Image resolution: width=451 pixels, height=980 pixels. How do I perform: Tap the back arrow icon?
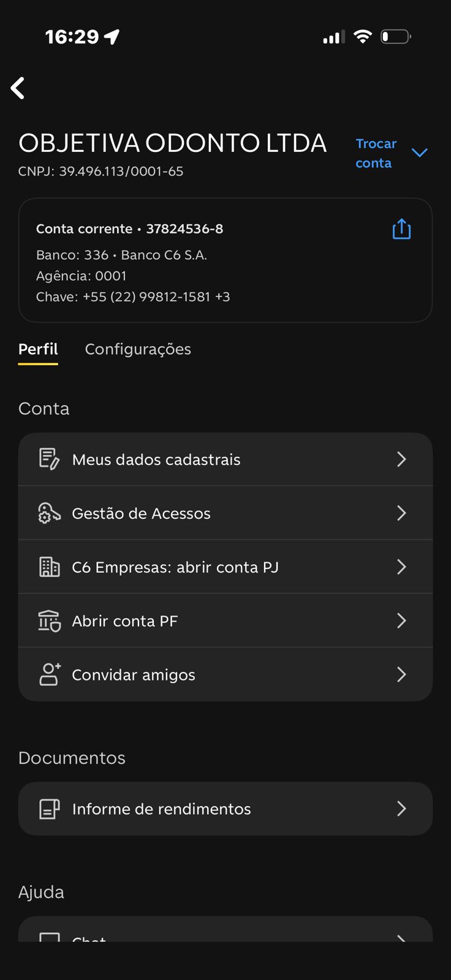click(x=18, y=88)
